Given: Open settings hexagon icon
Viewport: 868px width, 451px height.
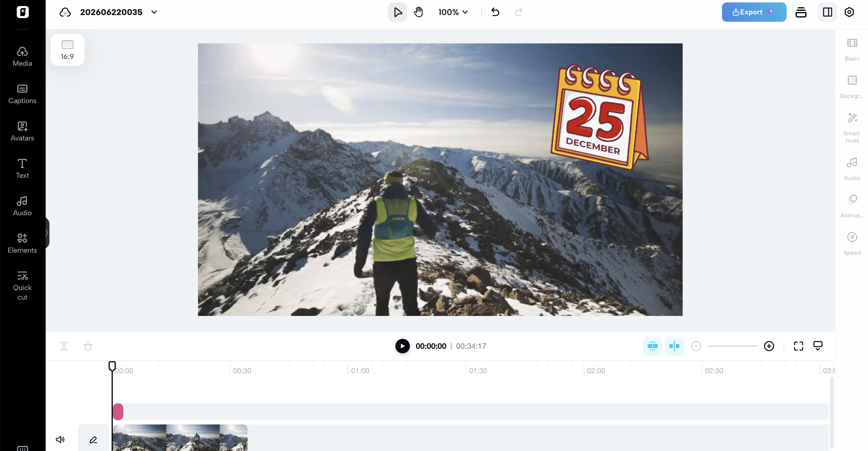Looking at the screenshot, I should click(849, 12).
